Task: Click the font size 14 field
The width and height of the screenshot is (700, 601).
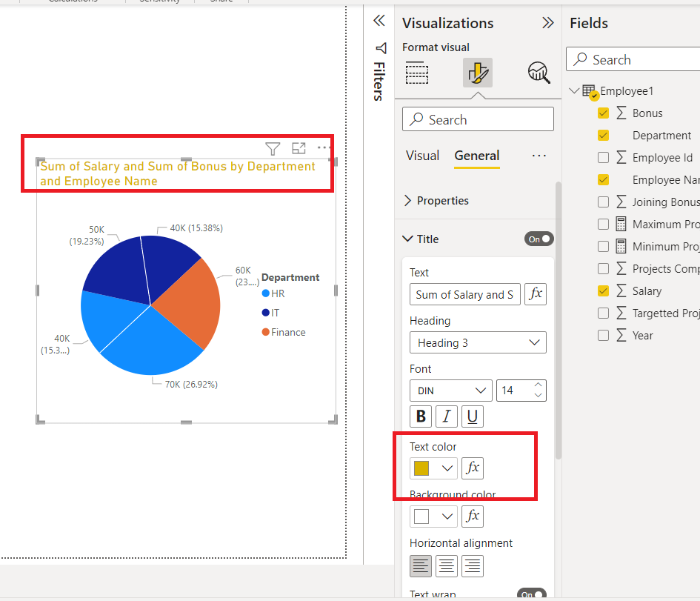Action: point(521,391)
